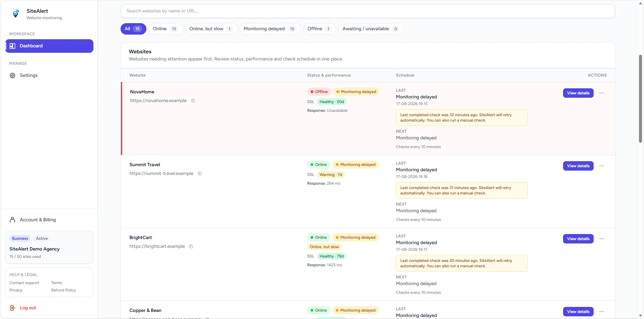Image resolution: width=644 pixels, height=319 pixels.
Task: Click the BrightCart website name
Action: click(x=141, y=238)
